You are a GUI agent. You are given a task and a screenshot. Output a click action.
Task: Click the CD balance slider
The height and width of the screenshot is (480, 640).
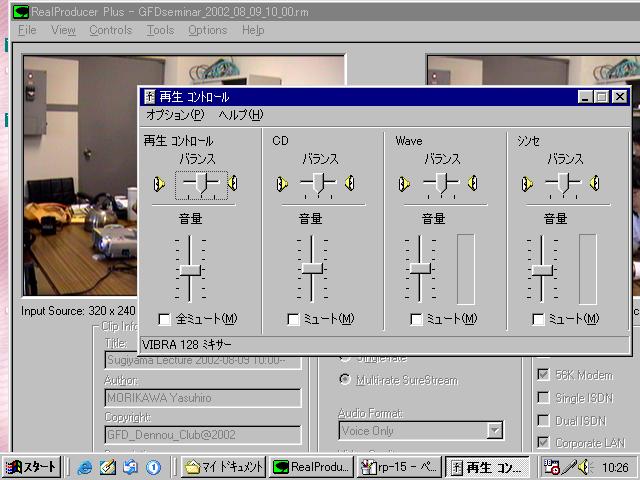click(318, 184)
